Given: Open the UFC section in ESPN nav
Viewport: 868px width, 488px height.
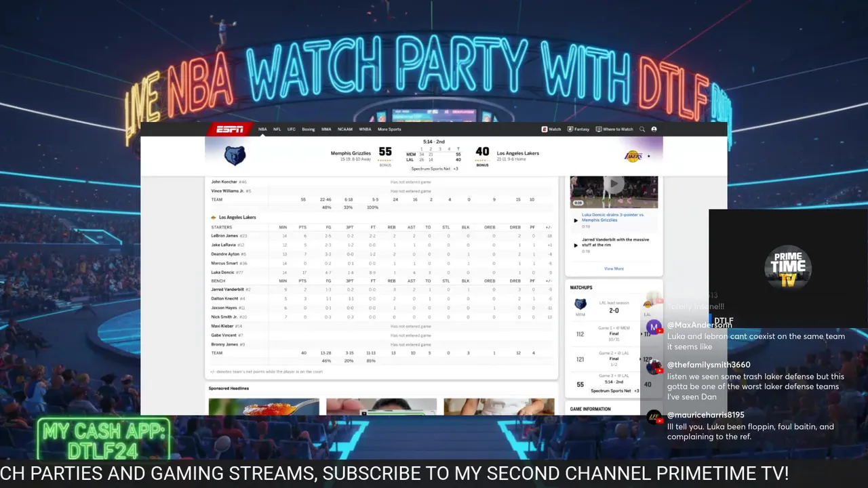Looking at the screenshot, I should [x=291, y=129].
